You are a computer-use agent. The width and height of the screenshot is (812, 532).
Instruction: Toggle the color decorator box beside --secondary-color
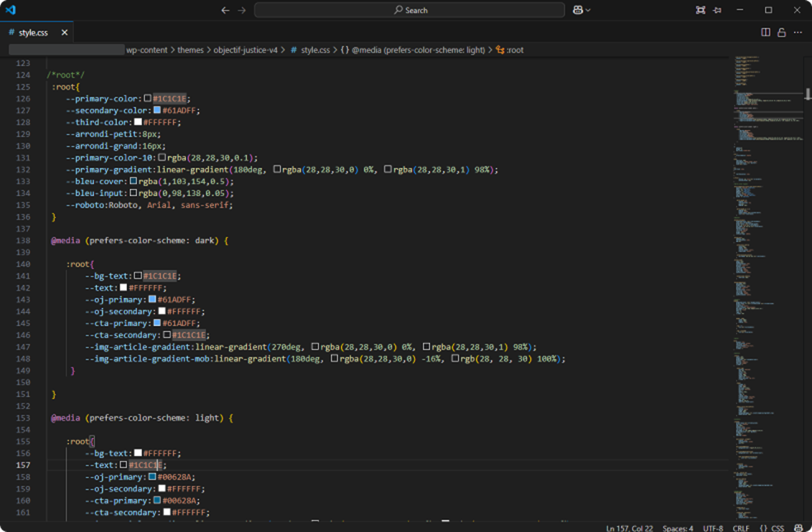(157, 110)
